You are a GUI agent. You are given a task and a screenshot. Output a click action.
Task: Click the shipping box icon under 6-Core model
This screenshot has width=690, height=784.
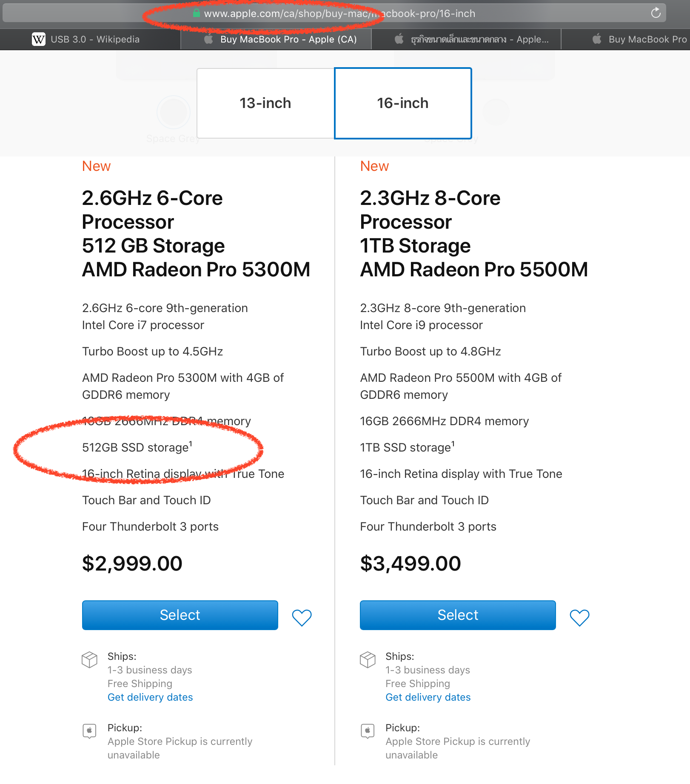tap(89, 659)
